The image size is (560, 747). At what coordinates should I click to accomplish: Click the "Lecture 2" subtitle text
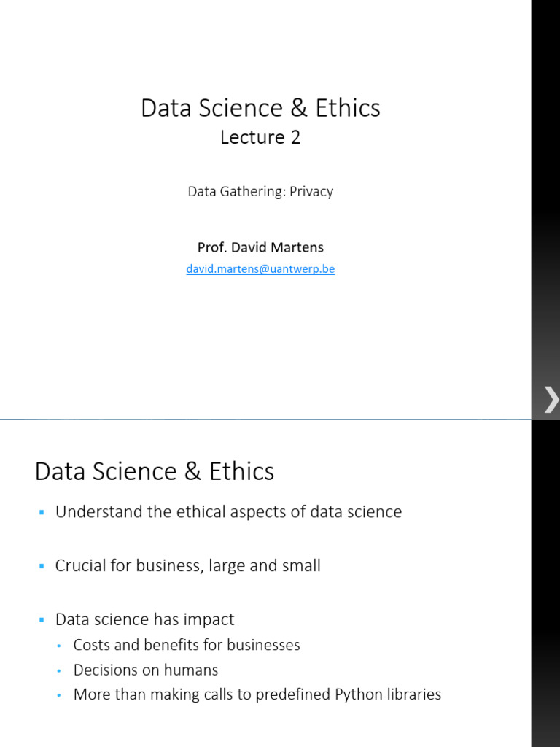pyautogui.click(x=260, y=137)
